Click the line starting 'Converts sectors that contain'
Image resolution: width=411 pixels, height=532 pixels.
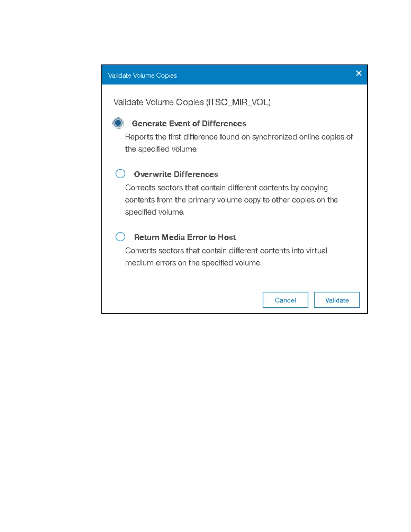pyautogui.click(x=226, y=251)
